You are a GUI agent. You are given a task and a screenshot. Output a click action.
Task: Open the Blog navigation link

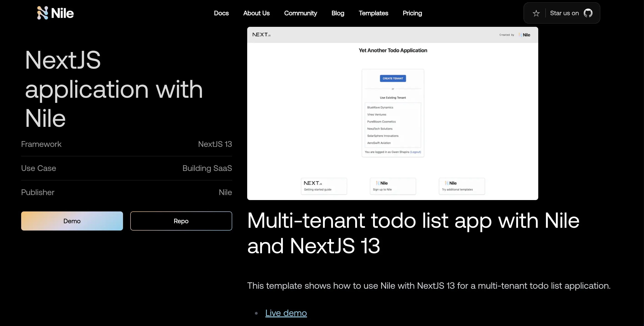coord(338,13)
